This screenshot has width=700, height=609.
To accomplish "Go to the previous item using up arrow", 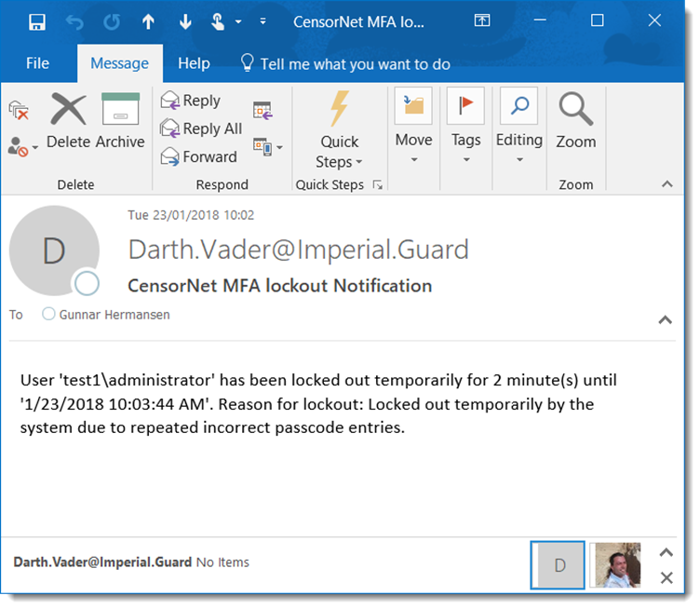I will [148, 21].
